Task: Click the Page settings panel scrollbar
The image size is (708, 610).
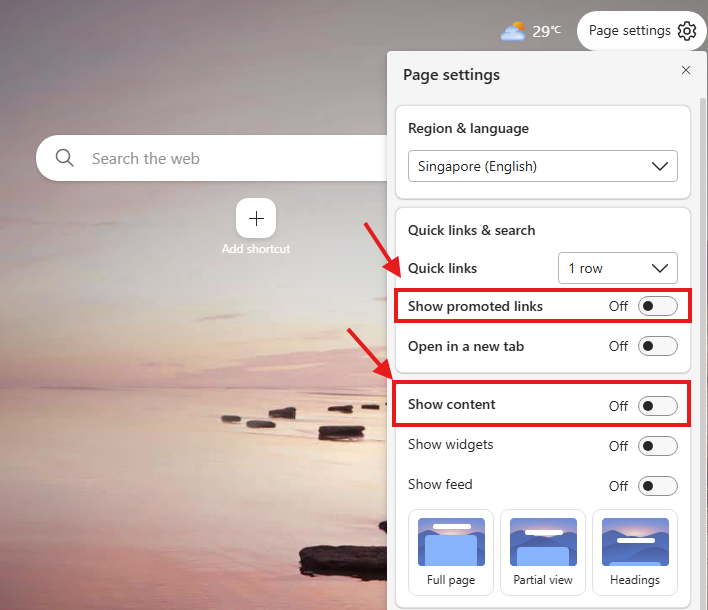Action: tap(703, 352)
